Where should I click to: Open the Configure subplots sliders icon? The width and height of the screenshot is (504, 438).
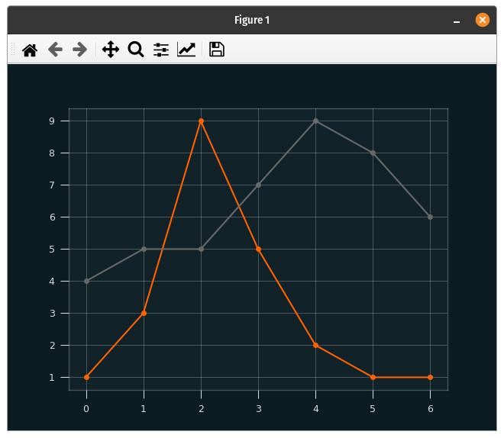point(161,50)
